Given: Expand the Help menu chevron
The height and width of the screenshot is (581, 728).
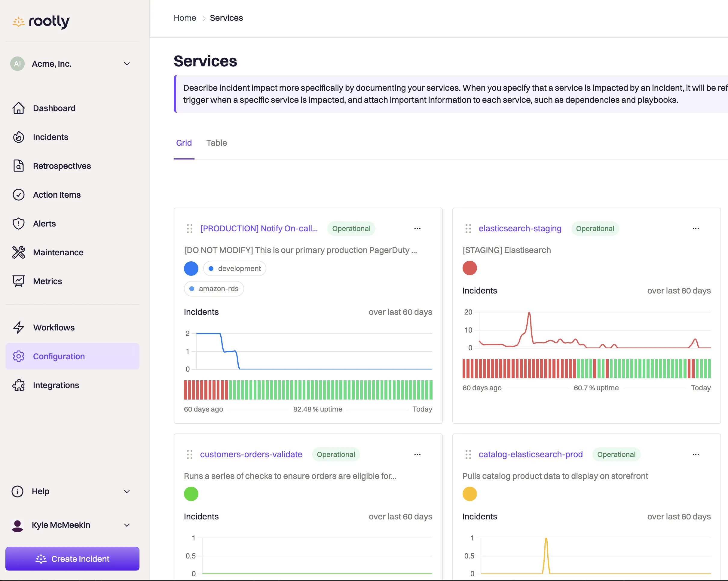Looking at the screenshot, I should (127, 491).
